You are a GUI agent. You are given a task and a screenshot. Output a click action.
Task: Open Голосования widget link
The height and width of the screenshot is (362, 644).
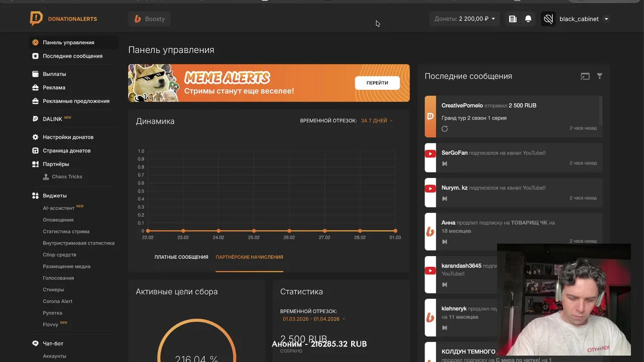pyautogui.click(x=58, y=278)
